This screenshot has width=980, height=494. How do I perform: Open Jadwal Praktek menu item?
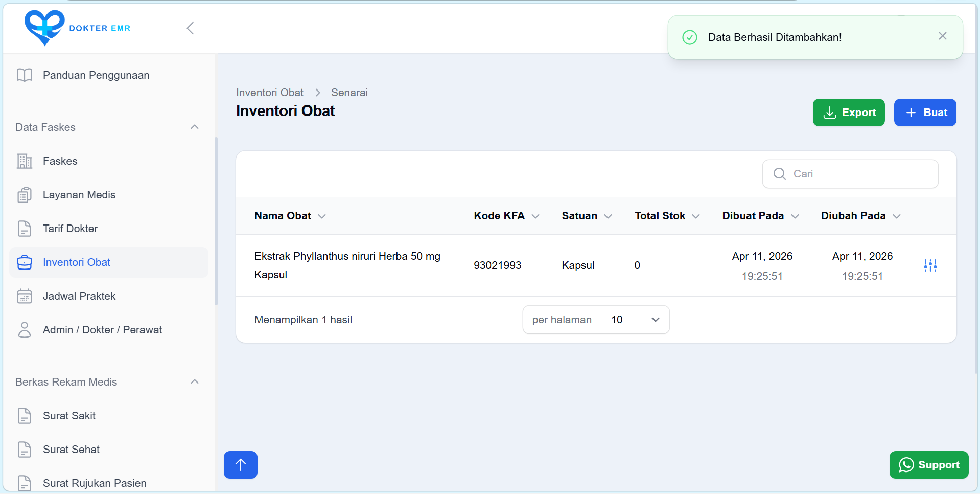point(109,296)
